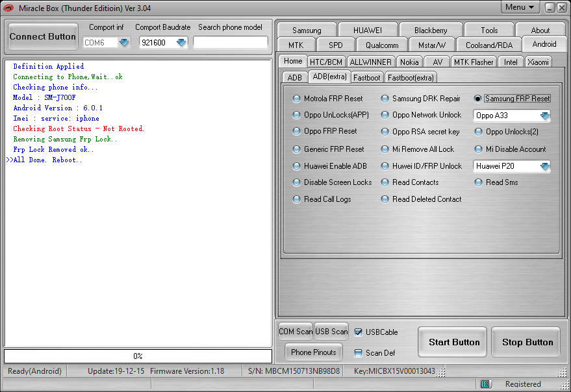
Task: Click the Connect Button
Action: coord(43,36)
